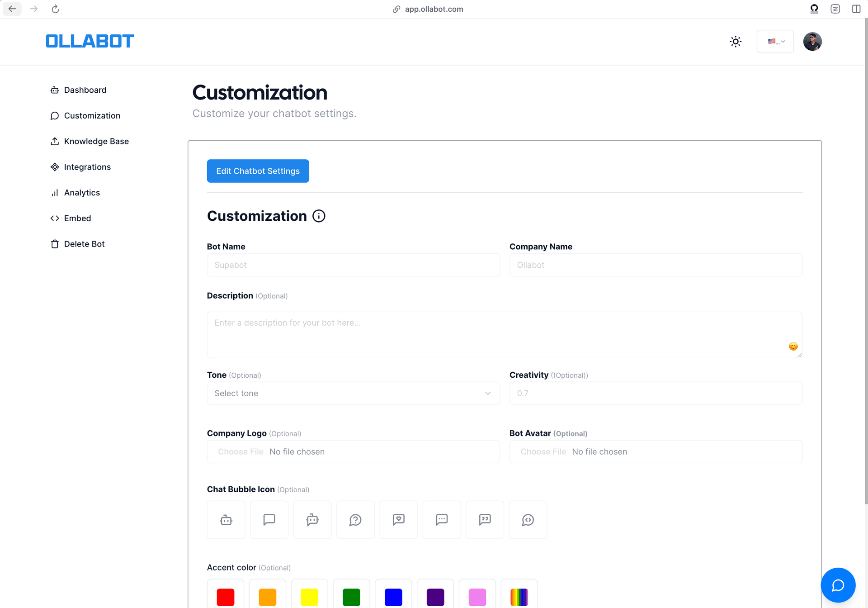Choose file for Company Logo

(x=241, y=452)
